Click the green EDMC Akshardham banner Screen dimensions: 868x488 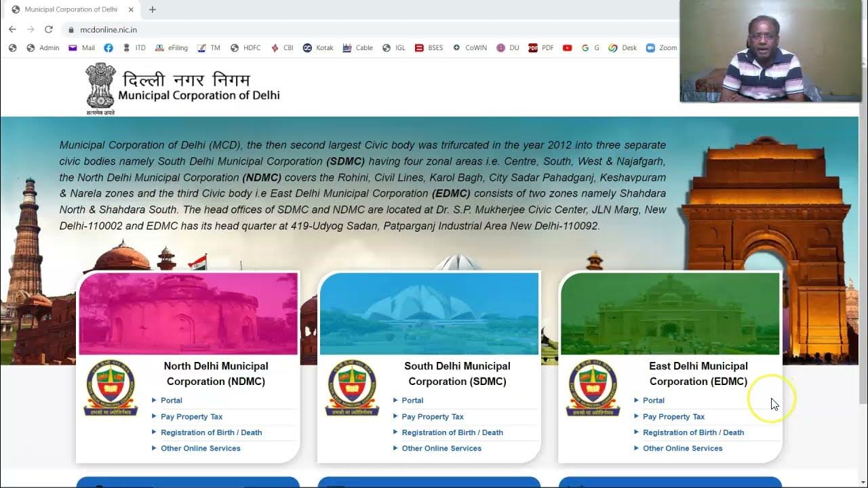point(670,314)
